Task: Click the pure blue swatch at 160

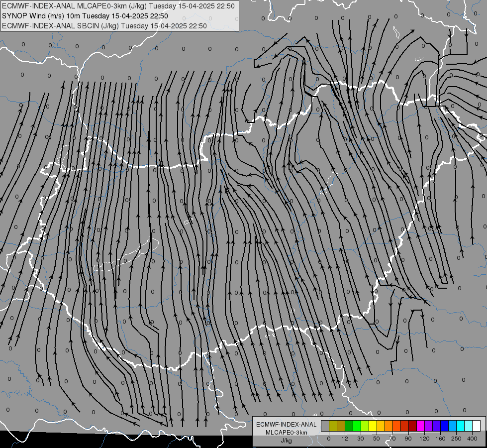Action: [x=445, y=426]
